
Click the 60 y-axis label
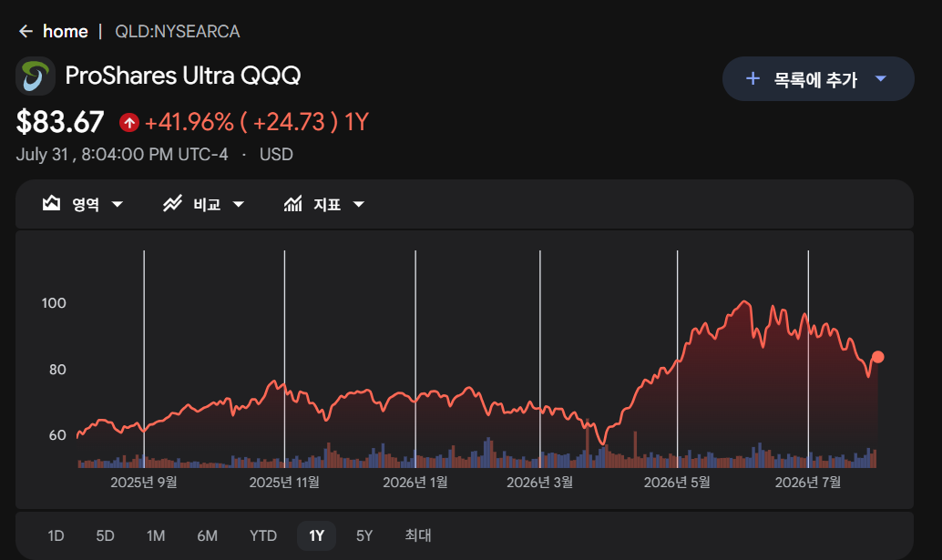57,435
